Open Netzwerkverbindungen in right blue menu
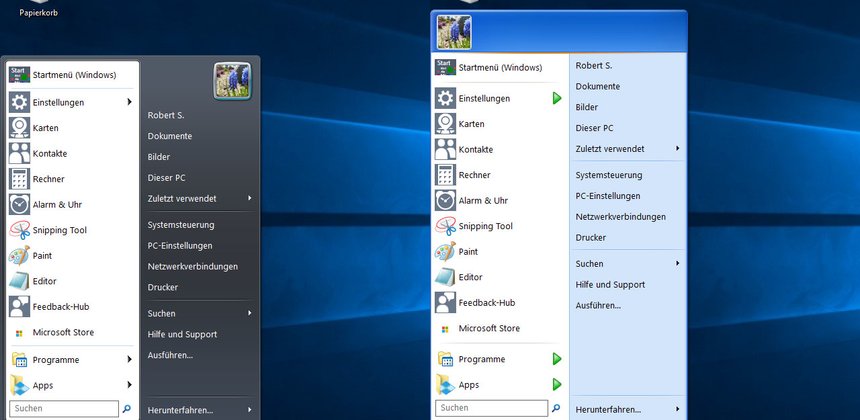The height and width of the screenshot is (420, 860). (x=621, y=217)
